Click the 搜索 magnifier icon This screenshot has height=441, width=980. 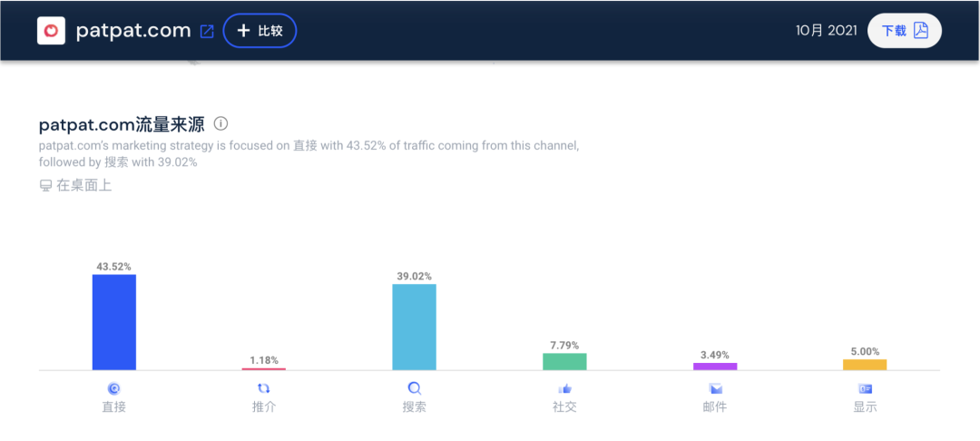[414, 388]
